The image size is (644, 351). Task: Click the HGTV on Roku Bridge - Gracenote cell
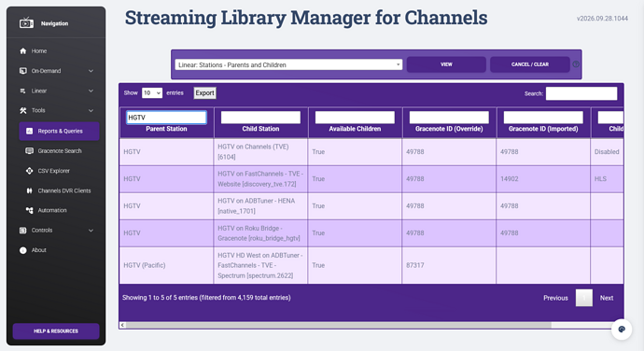(x=260, y=233)
